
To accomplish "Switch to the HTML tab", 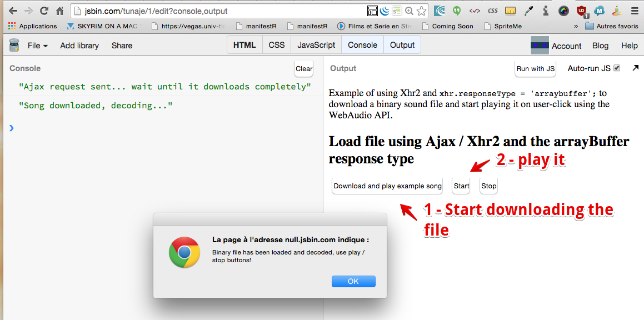I will (244, 44).
